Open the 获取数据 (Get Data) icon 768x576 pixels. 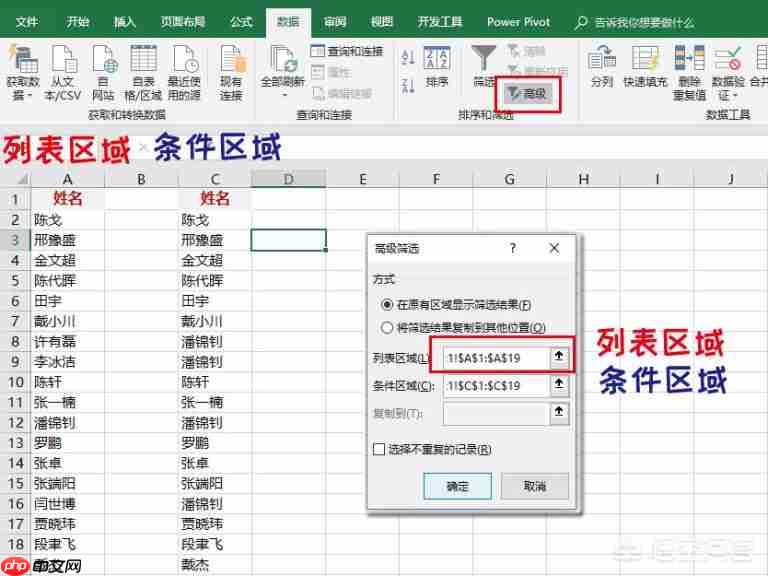pos(22,58)
